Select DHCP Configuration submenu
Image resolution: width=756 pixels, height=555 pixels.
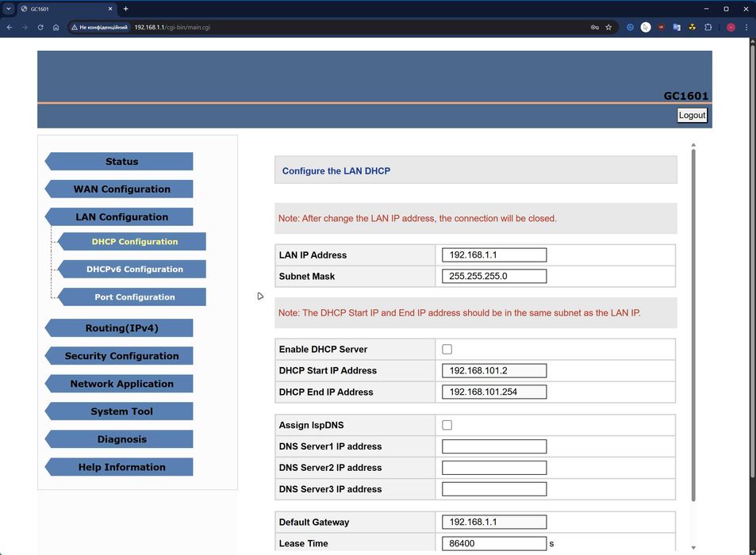point(132,241)
